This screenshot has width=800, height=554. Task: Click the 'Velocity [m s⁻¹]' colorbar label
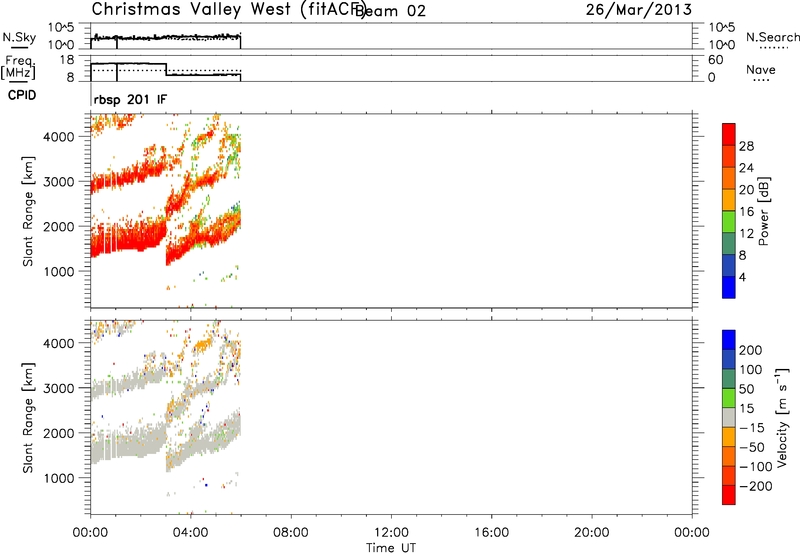coord(782,417)
